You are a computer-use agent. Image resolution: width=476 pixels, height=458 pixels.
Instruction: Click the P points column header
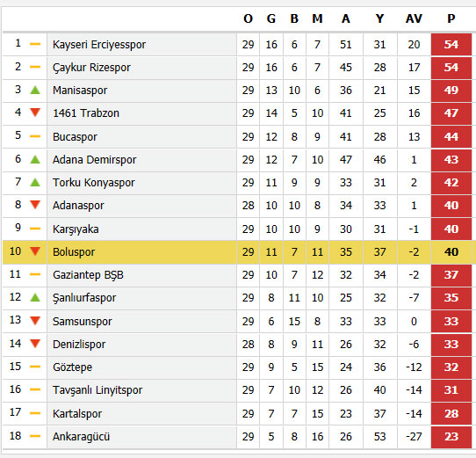(x=451, y=18)
